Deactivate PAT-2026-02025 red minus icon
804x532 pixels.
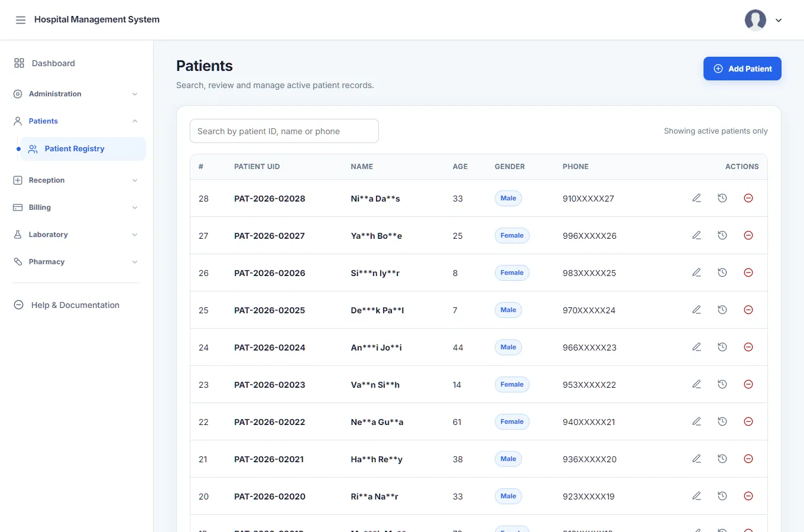pos(748,310)
